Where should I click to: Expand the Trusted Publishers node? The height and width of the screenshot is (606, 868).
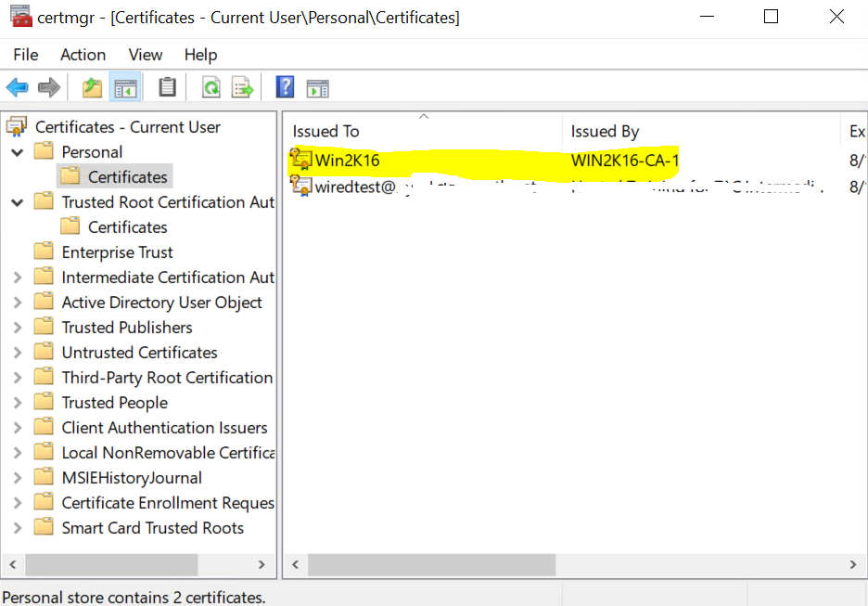[x=18, y=328]
